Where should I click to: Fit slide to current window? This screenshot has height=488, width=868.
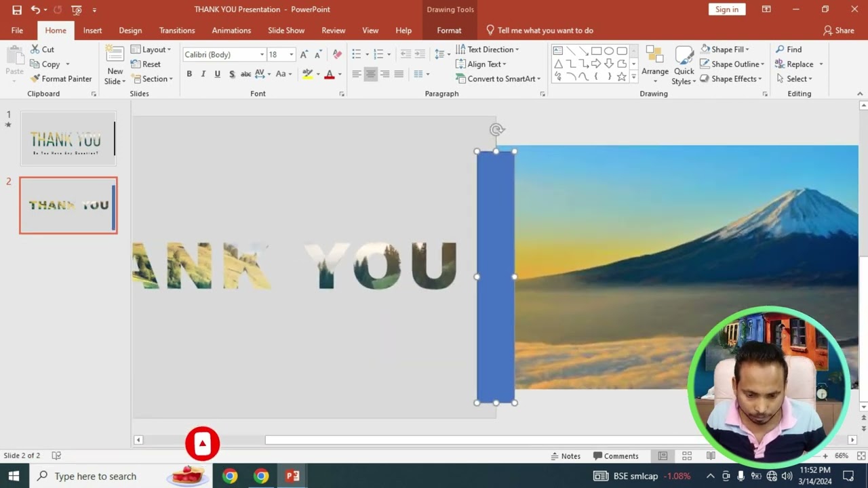click(x=861, y=456)
